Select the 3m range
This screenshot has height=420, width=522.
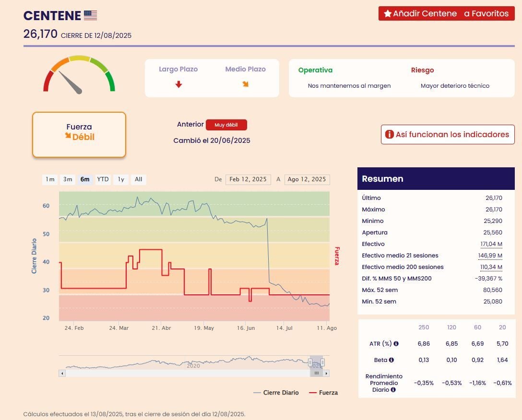68,179
